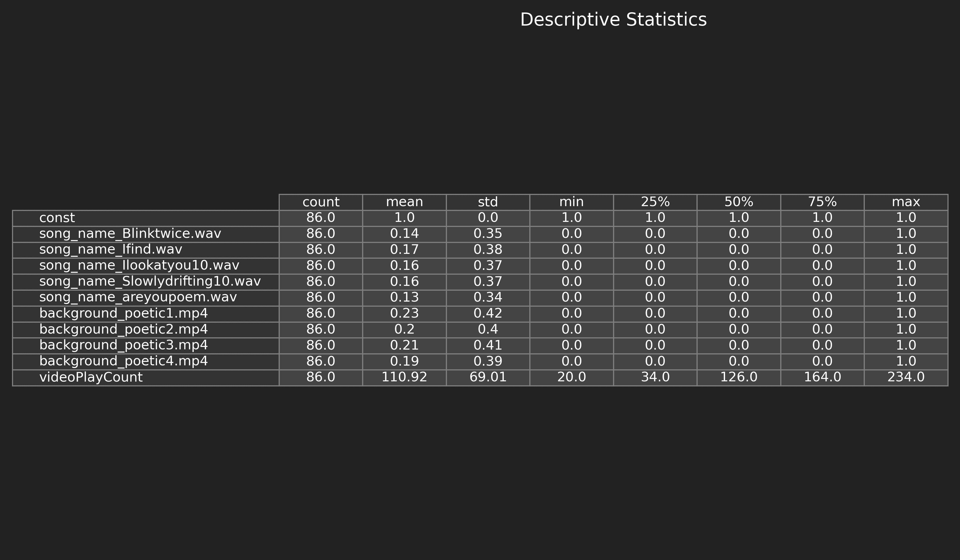Image resolution: width=960 pixels, height=560 pixels.
Task: Select the const row label
Action: (57, 218)
